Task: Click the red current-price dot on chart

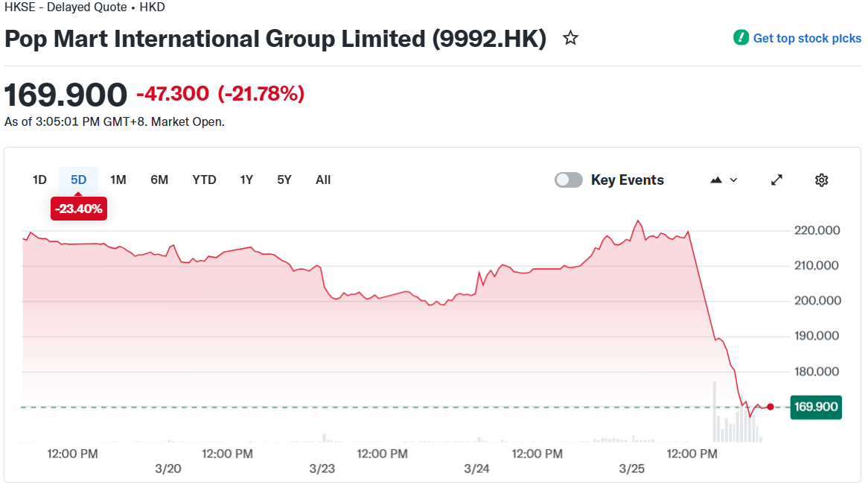Action: pos(770,407)
